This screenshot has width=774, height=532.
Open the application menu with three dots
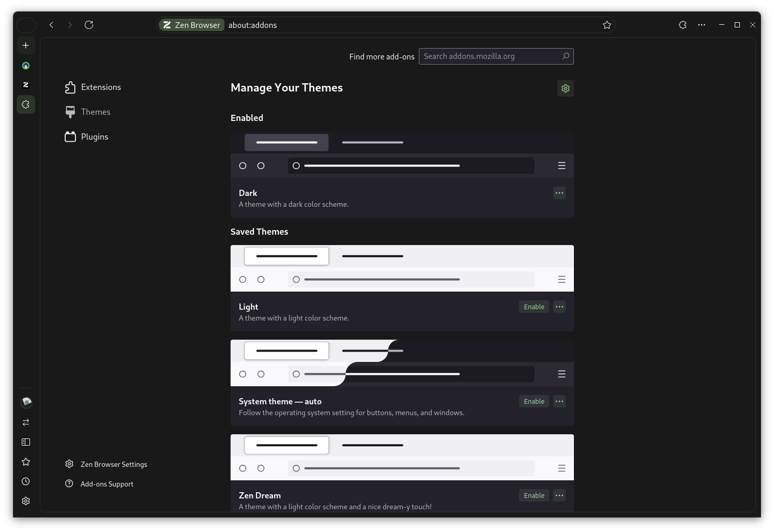tap(701, 24)
